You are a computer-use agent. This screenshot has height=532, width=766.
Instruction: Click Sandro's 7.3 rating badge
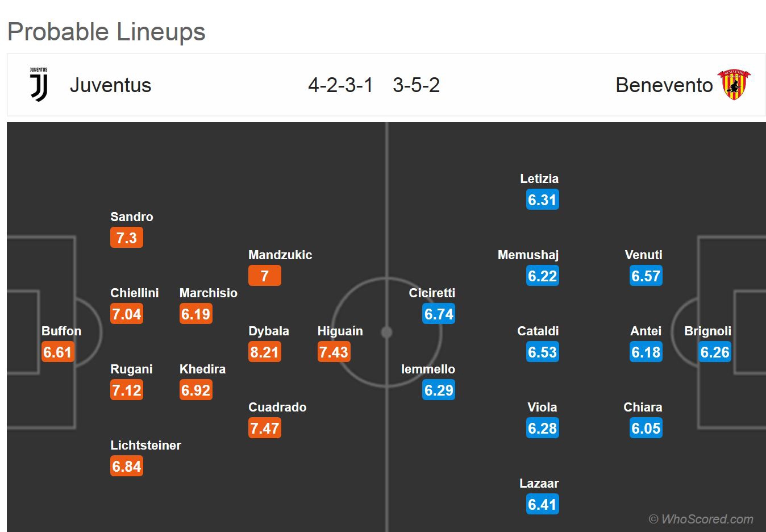pyautogui.click(x=126, y=238)
